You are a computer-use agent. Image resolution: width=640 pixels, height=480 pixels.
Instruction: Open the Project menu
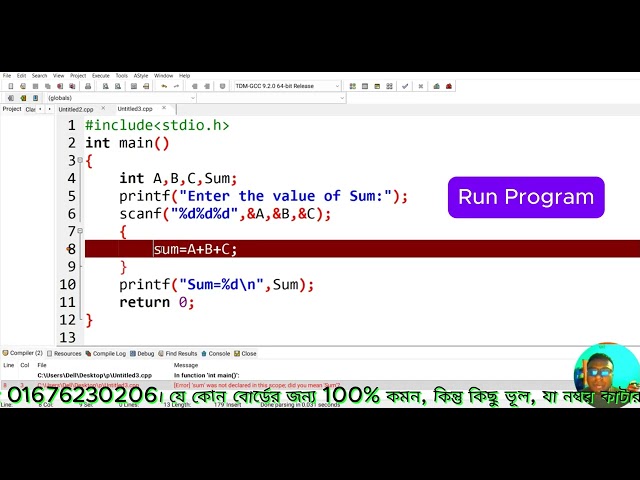78,76
